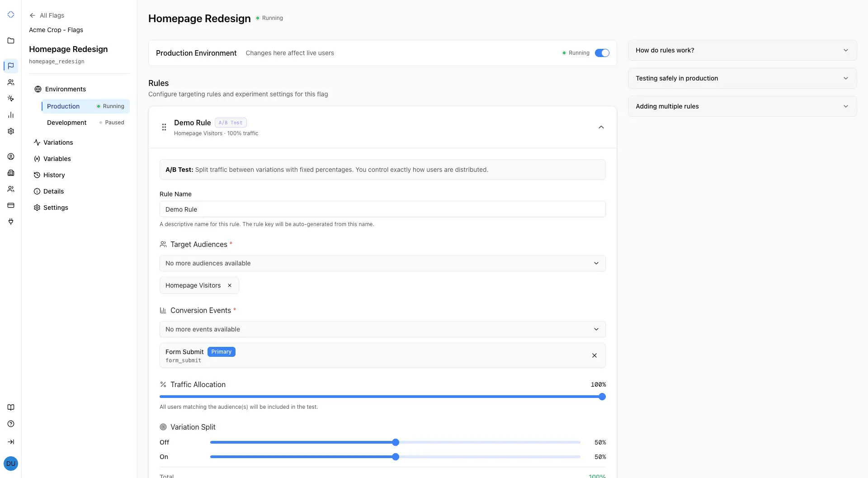This screenshot has width=868, height=478.
Task: Open the audiences people icon below the flag
Action: tap(11, 82)
